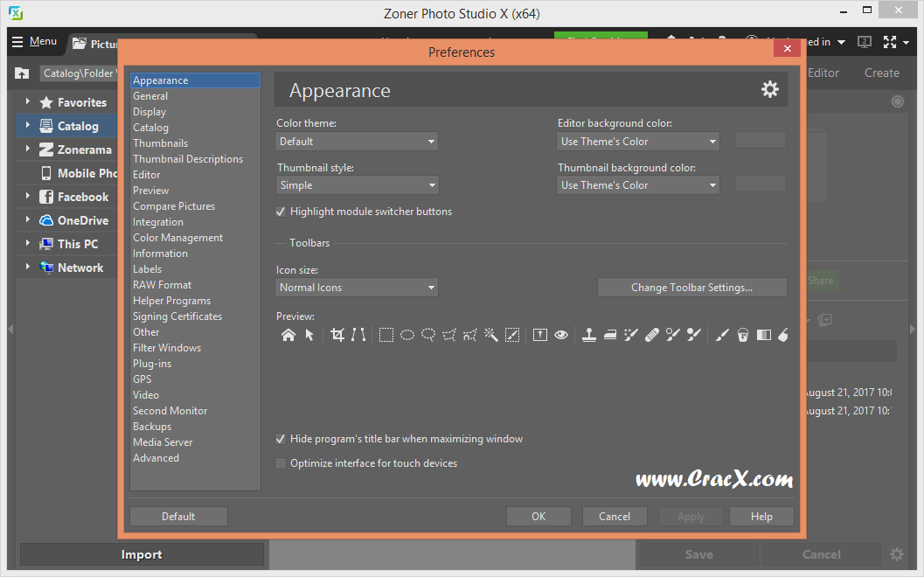Image resolution: width=924 pixels, height=577 pixels.
Task: Click the gear icon beside bottom Cancel button
Action: point(897,554)
